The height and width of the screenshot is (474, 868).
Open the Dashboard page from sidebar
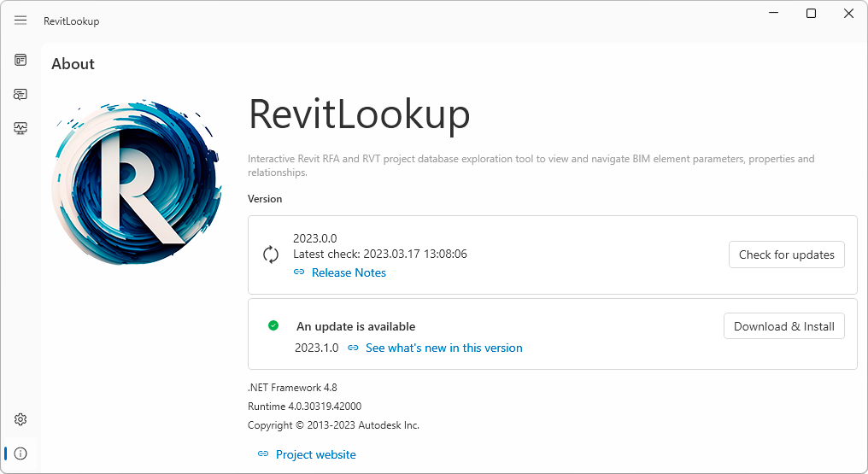coord(21,60)
